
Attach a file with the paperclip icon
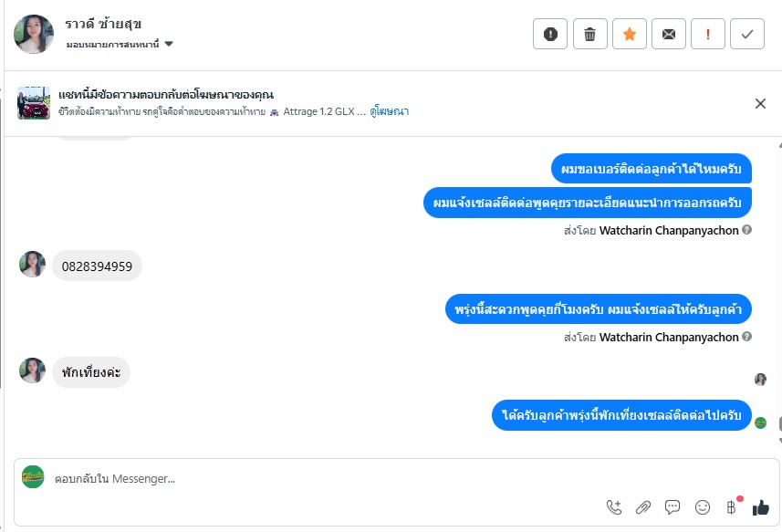point(643,507)
